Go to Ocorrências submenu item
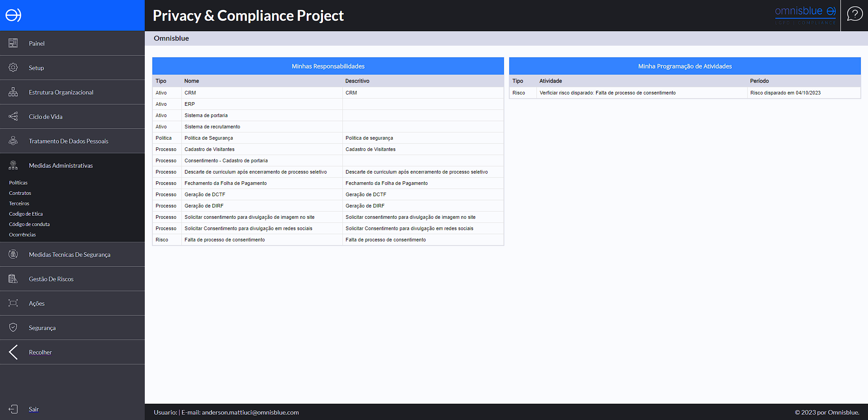Image resolution: width=868 pixels, height=420 pixels. pyautogui.click(x=22, y=235)
